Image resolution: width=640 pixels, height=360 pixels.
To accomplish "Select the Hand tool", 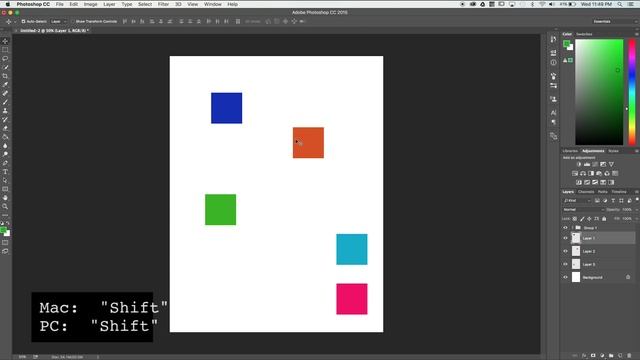I will click(x=5, y=198).
